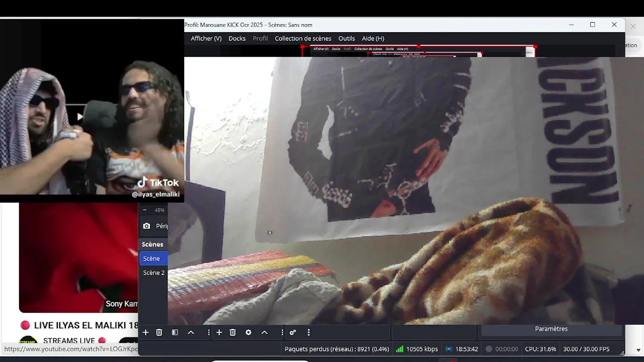The height and width of the screenshot is (362, 644).
Task: Click the Paquets perdus (réseau) status text
Action: pyautogui.click(x=337, y=349)
